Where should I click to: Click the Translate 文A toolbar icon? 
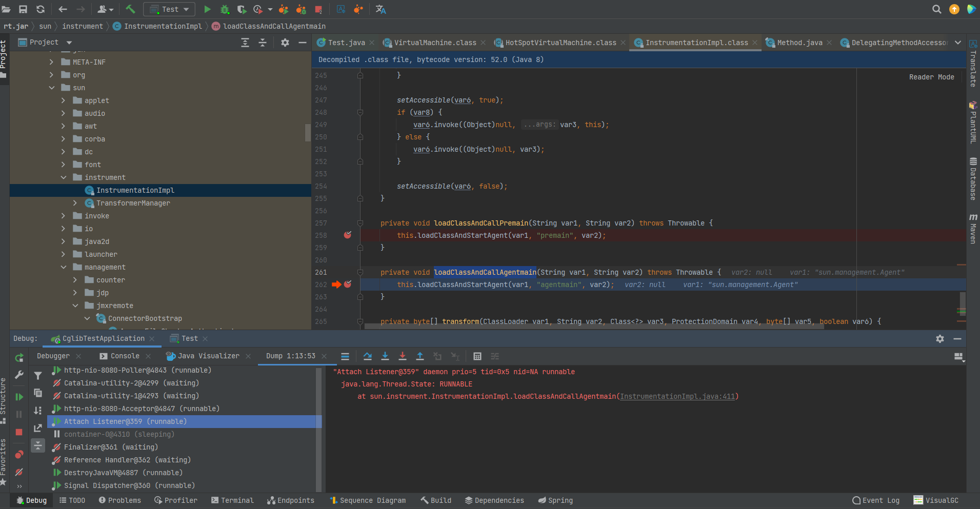coord(381,9)
